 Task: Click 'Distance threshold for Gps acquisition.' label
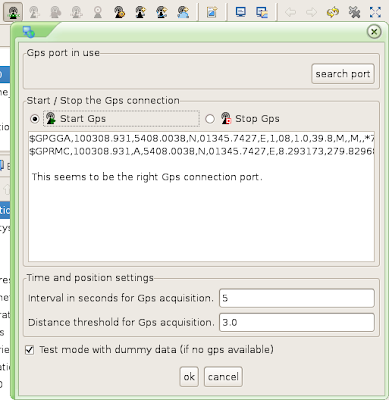point(121,322)
